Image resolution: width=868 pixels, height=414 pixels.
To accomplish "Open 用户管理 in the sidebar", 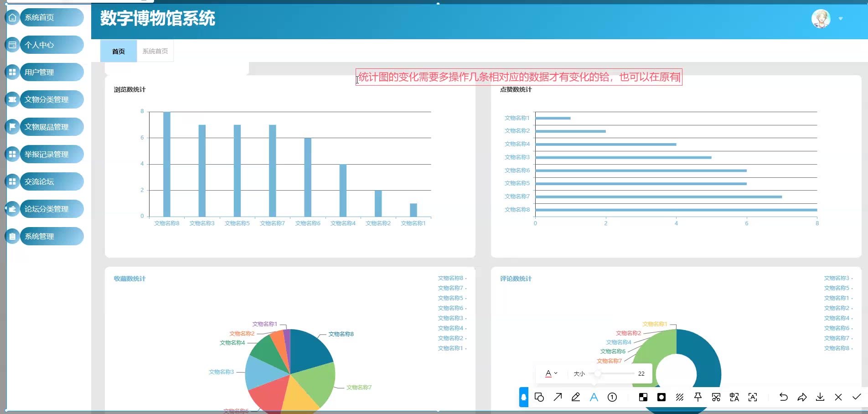I will 52,72.
